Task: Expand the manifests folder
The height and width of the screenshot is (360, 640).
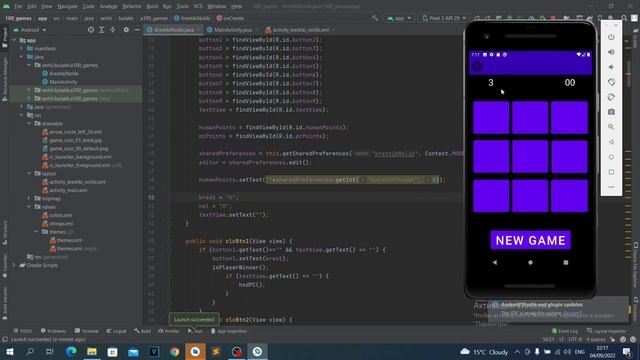Action: coord(22,49)
